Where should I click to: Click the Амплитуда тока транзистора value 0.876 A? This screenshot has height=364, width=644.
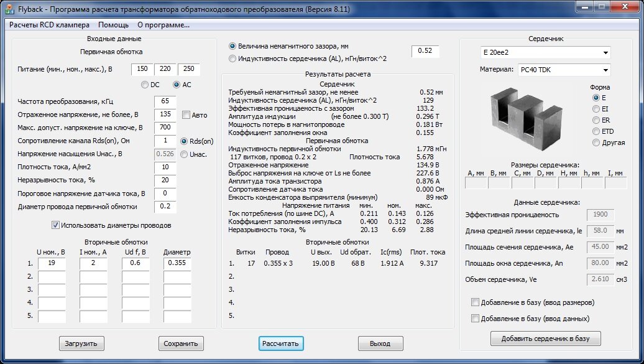(x=428, y=182)
